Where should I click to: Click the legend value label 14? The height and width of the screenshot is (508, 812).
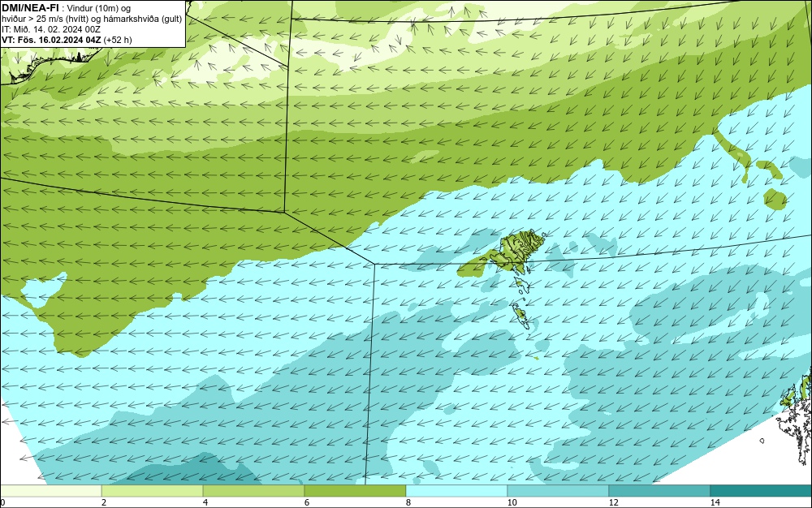[715, 502]
